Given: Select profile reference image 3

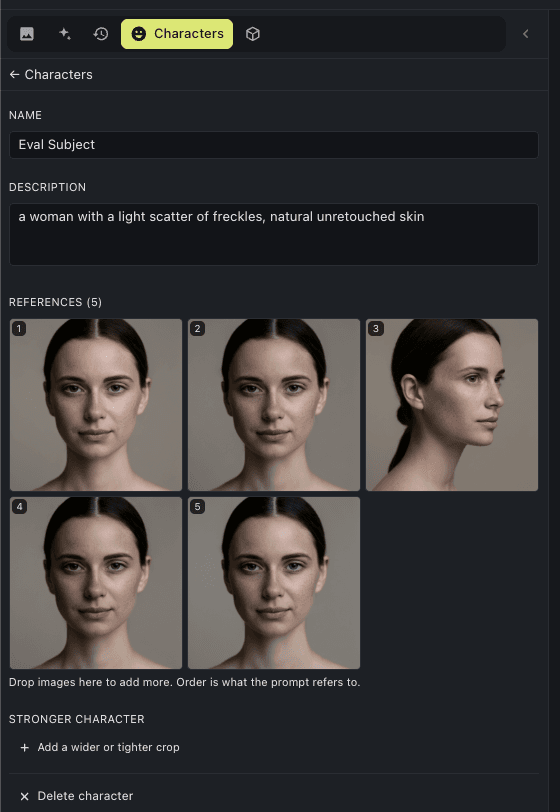Looking at the screenshot, I should [x=452, y=404].
